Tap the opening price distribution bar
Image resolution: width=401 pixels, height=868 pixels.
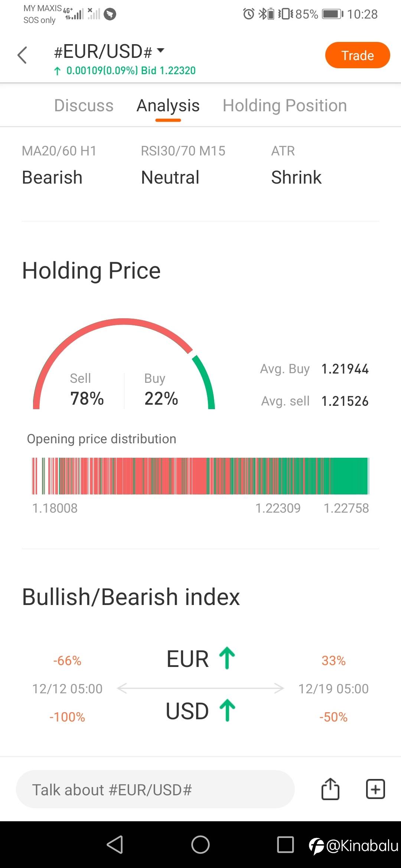200,476
